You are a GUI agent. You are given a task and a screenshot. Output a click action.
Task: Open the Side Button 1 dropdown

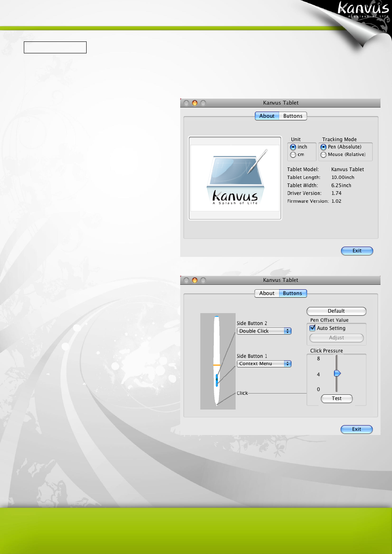264,364
